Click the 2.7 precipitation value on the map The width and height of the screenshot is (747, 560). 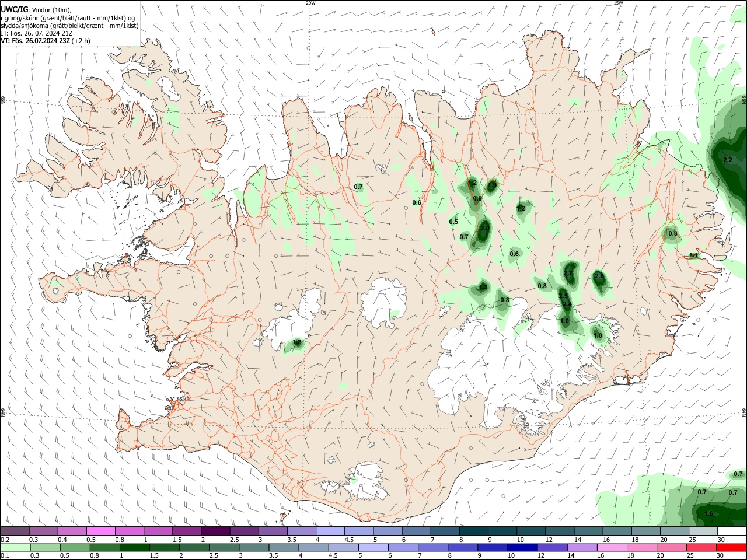point(568,273)
